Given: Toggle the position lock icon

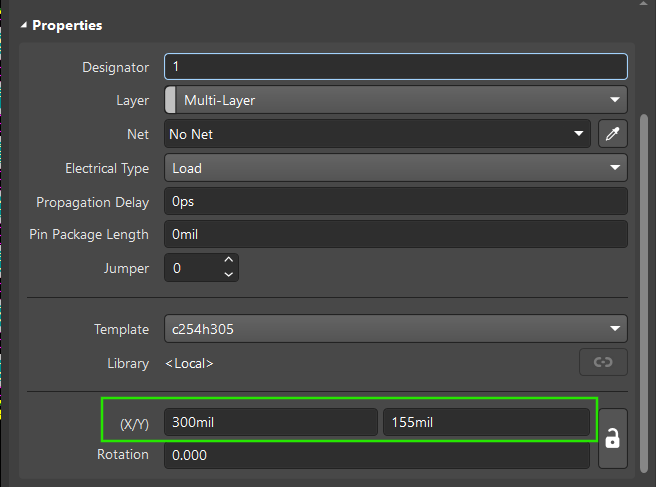Looking at the screenshot, I should (612, 438).
